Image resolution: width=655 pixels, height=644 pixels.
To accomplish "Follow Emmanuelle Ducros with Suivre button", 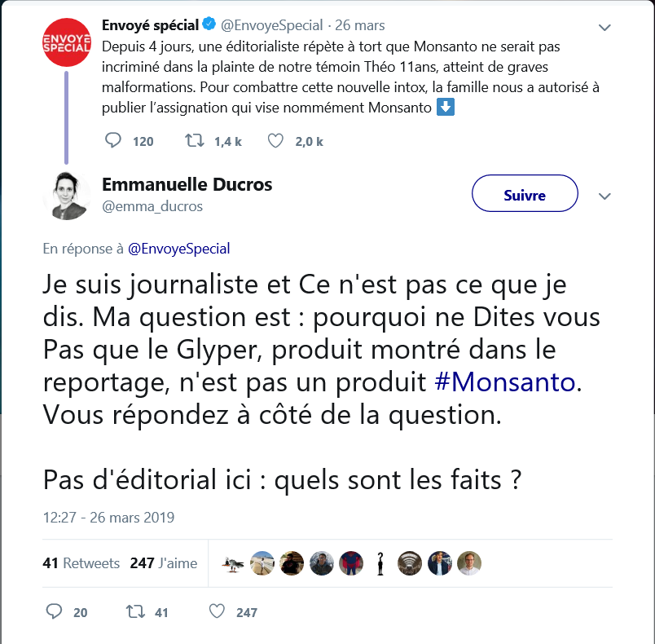I will 525,196.
